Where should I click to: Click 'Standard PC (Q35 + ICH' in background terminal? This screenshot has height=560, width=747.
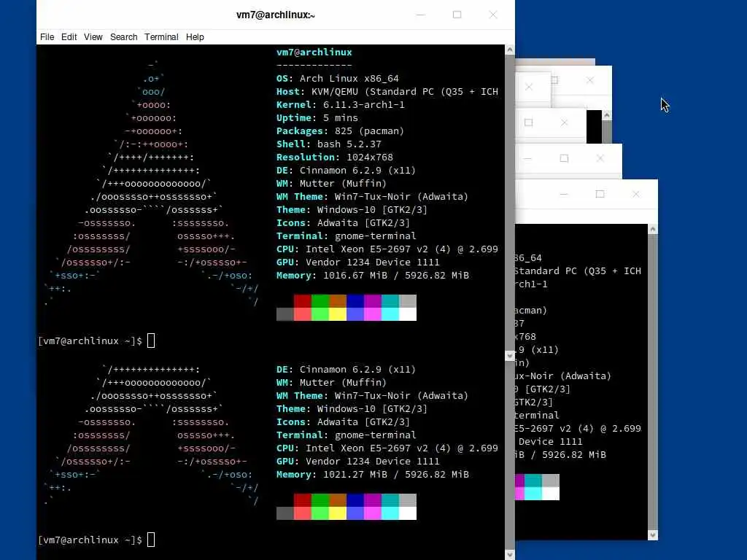578,271
